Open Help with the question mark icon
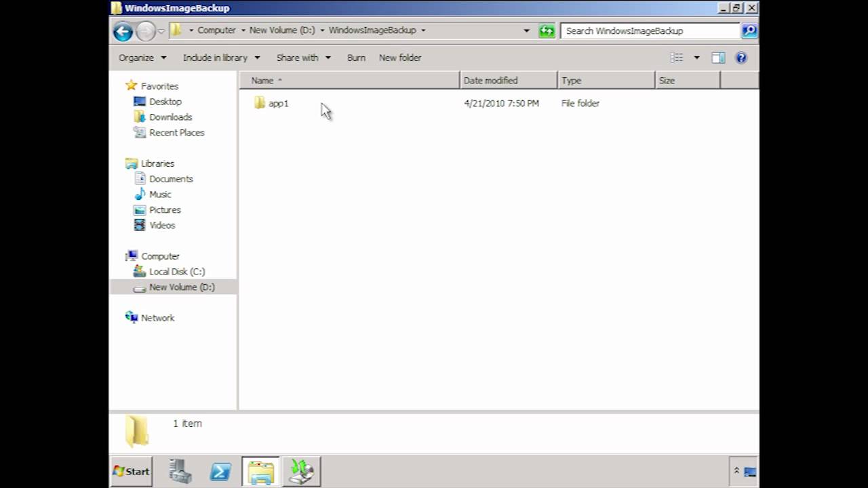 click(741, 58)
